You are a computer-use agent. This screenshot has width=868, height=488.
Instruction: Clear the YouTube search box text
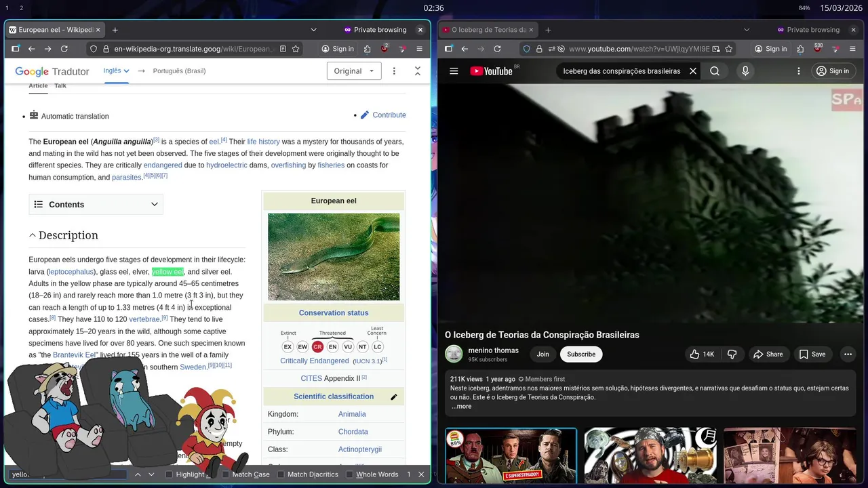click(x=693, y=70)
